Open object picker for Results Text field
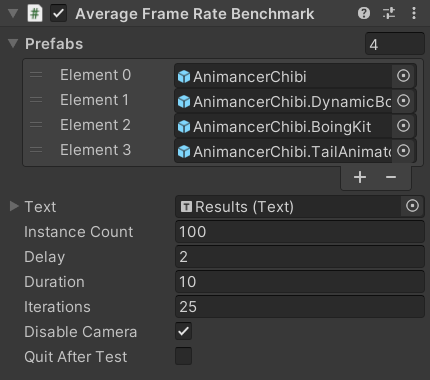Image resolution: width=430 pixels, height=380 pixels. click(x=412, y=206)
